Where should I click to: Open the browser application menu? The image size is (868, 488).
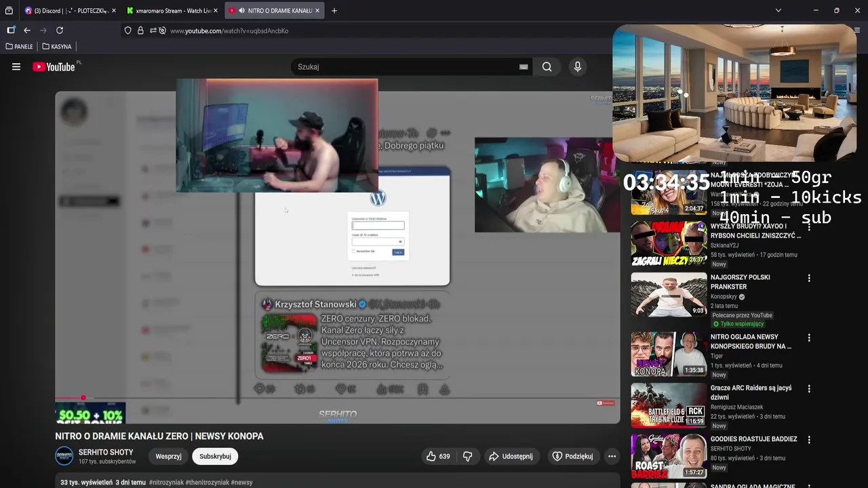click(857, 30)
